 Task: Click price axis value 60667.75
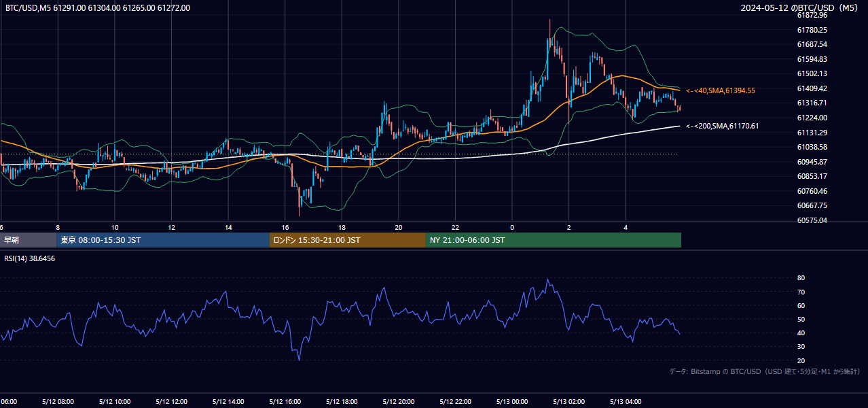pyautogui.click(x=812, y=205)
